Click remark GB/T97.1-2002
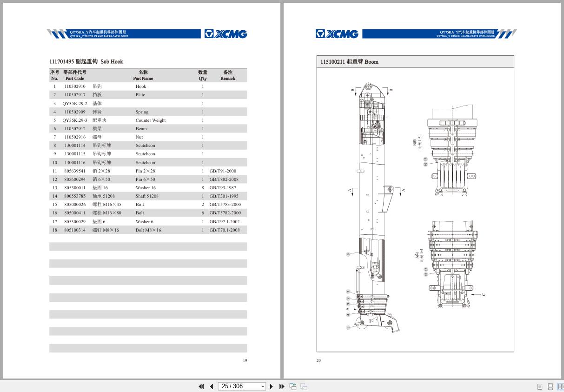Viewport: 564px width, 392px height. 225,221
